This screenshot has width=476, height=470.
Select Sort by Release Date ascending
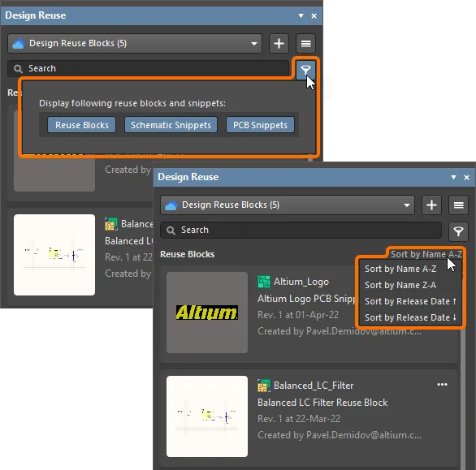point(410,301)
